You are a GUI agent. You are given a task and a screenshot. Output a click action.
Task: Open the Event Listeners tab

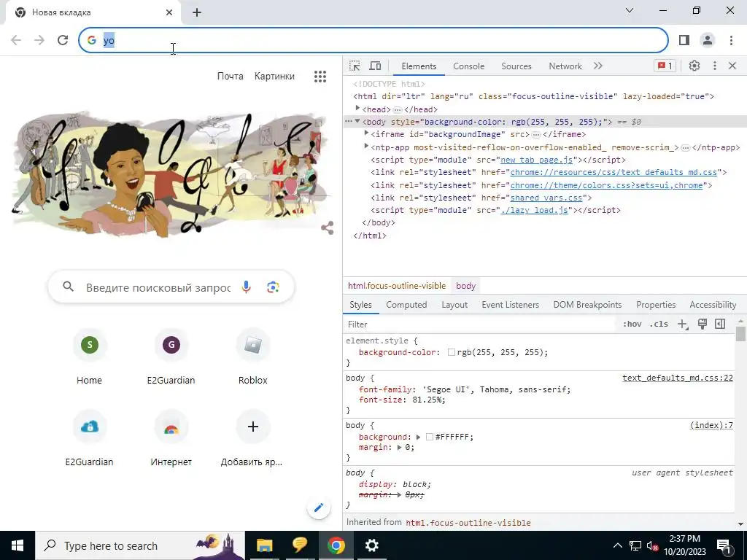(510, 305)
